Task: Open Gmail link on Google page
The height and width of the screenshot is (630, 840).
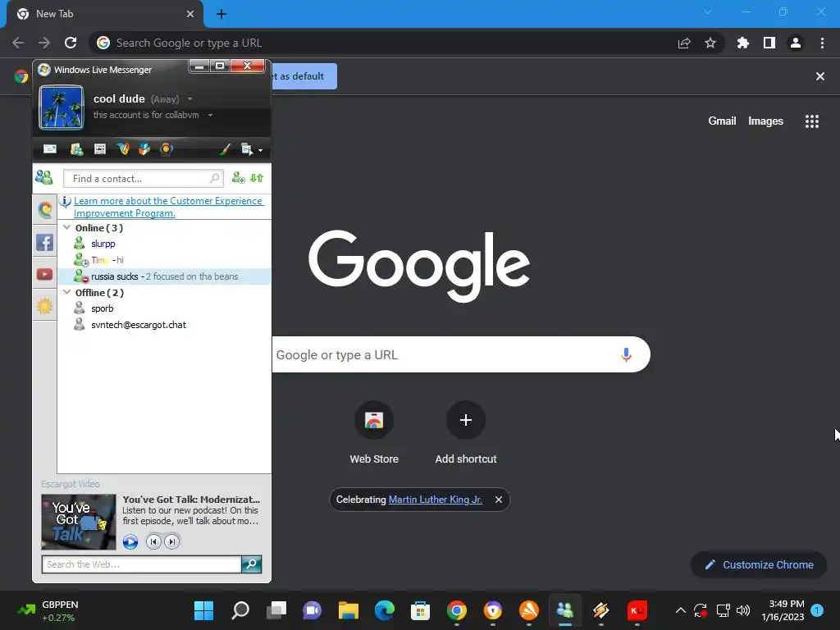Action: point(722,121)
